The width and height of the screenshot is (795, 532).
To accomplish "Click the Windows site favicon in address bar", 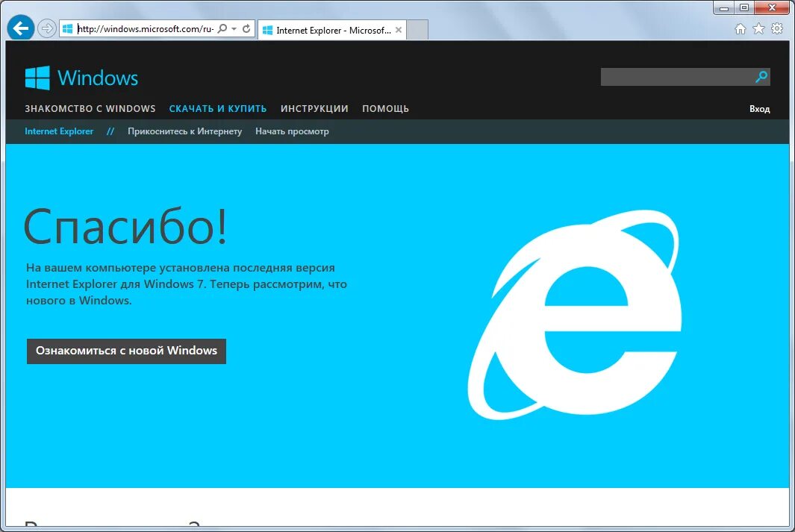I will pyautogui.click(x=67, y=29).
